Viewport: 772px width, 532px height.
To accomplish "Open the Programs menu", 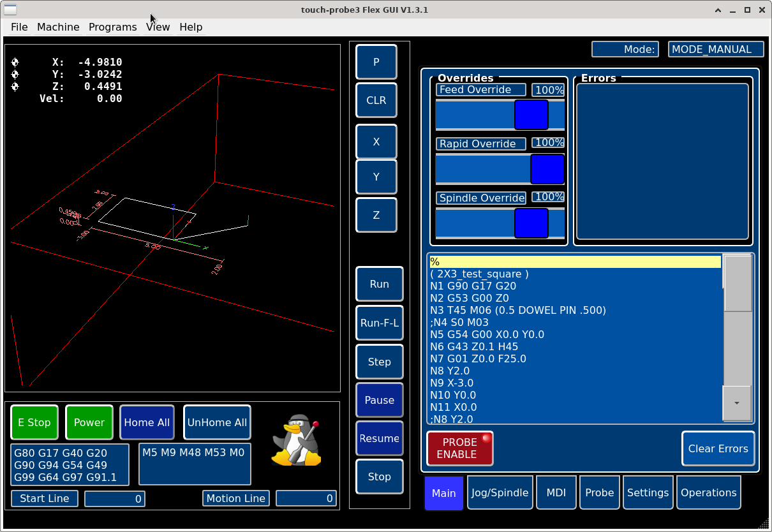I will (112, 27).
